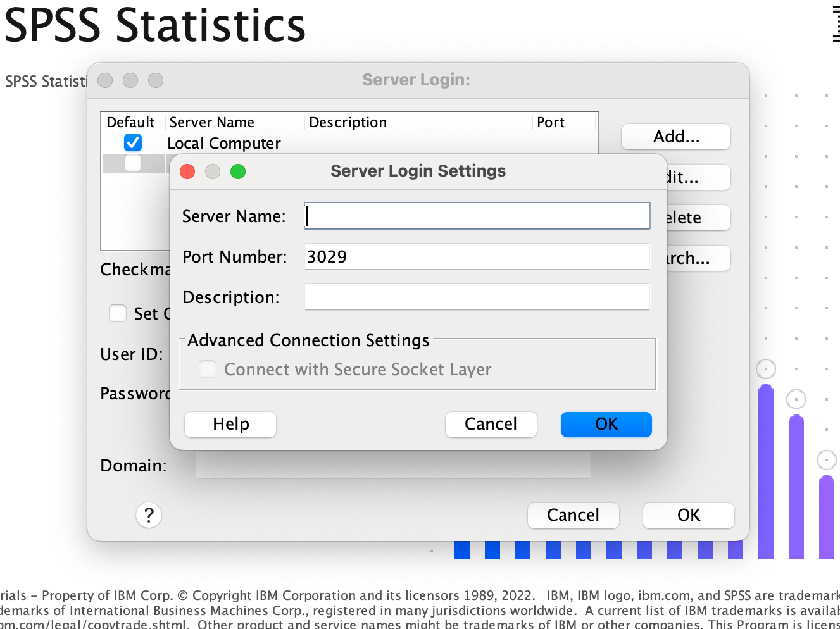Open Help in Server Login Settings
The height and width of the screenshot is (629, 840).
pyautogui.click(x=230, y=424)
